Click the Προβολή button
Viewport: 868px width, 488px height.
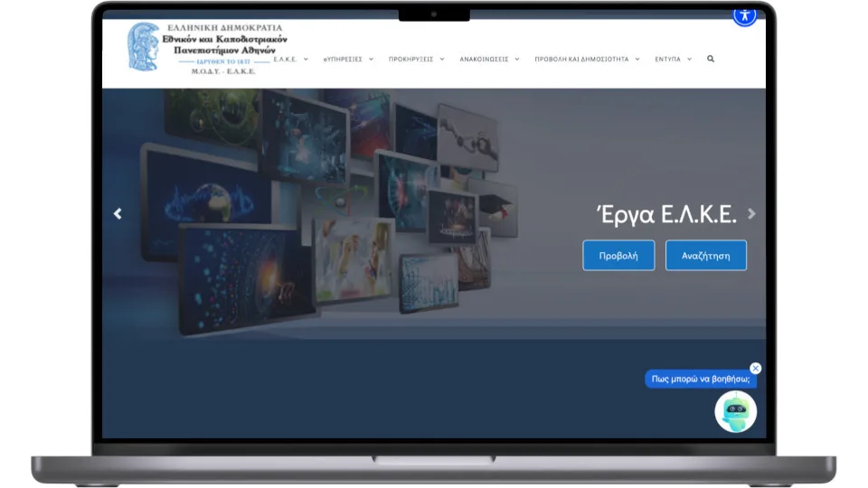[x=618, y=256]
